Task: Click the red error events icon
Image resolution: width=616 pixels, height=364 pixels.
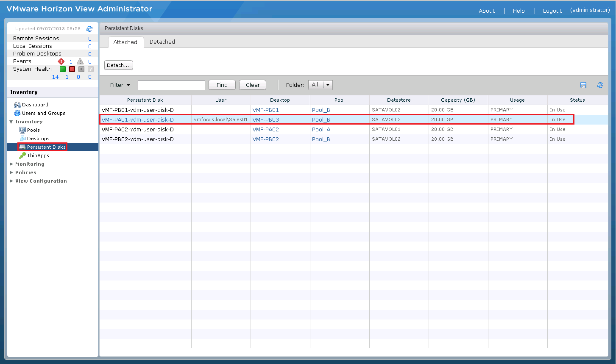Action: tap(61, 61)
